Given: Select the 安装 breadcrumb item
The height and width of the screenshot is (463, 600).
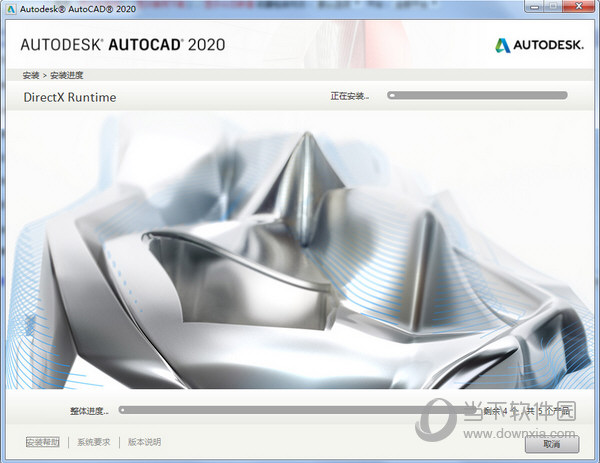Looking at the screenshot, I should (31, 76).
